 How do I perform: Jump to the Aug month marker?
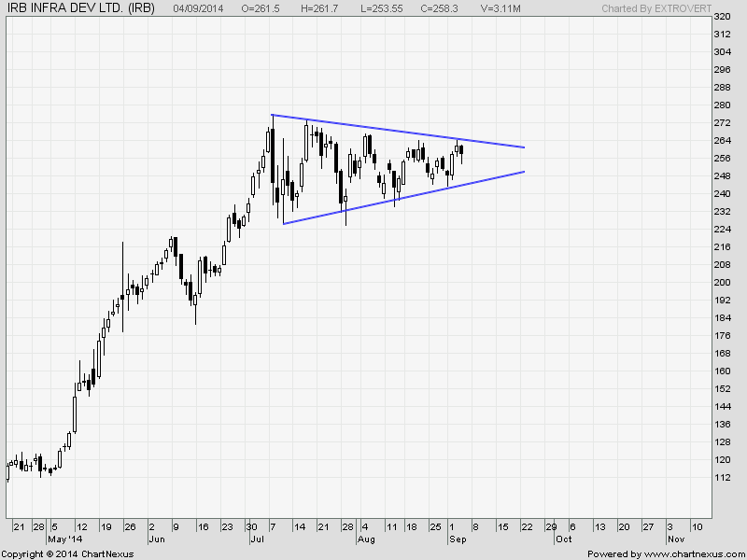[366, 539]
